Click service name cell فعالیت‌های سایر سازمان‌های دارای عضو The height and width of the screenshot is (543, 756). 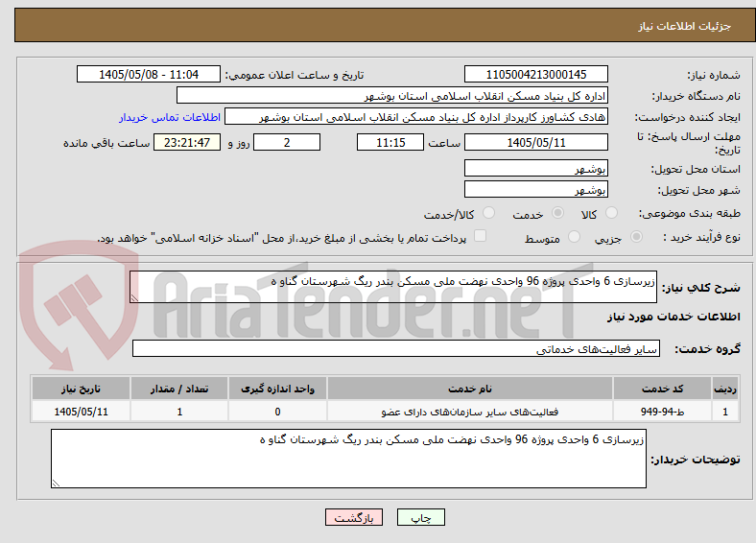point(470,412)
